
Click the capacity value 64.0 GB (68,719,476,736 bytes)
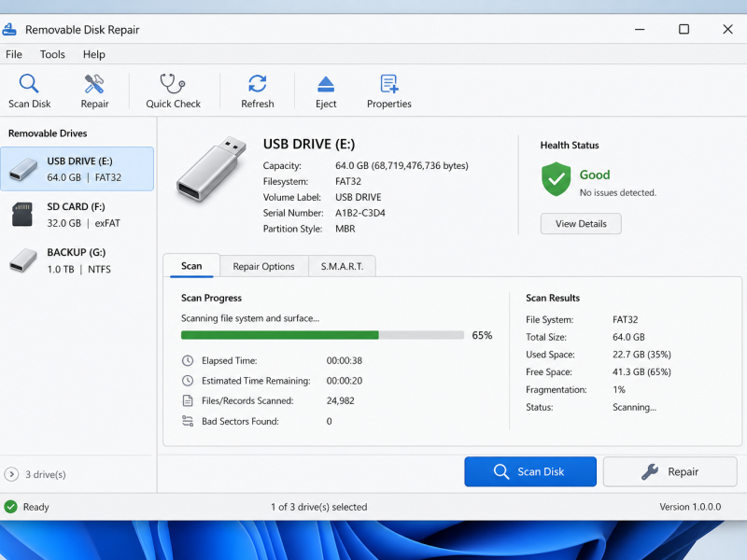coord(402,165)
